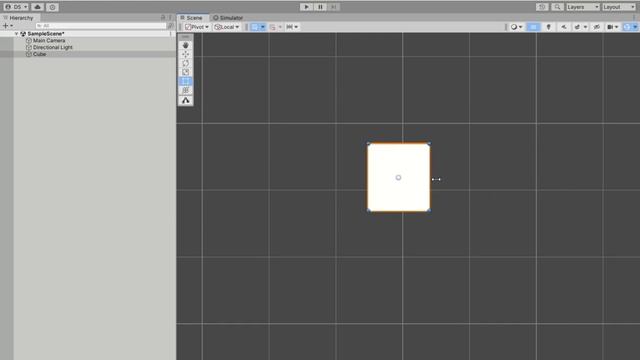The height and width of the screenshot is (360, 640).
Task: Toggle hidden objects visibility icon
Action: point(596,27)
